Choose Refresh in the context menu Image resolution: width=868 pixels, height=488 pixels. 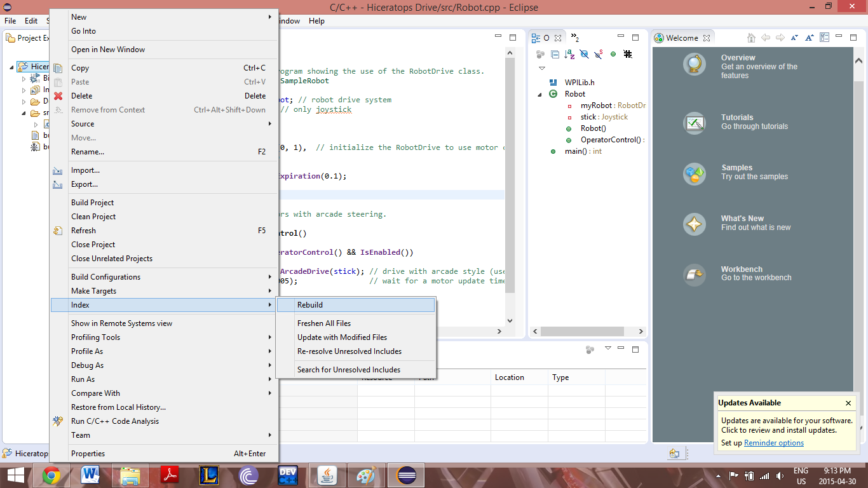(164, 231)
